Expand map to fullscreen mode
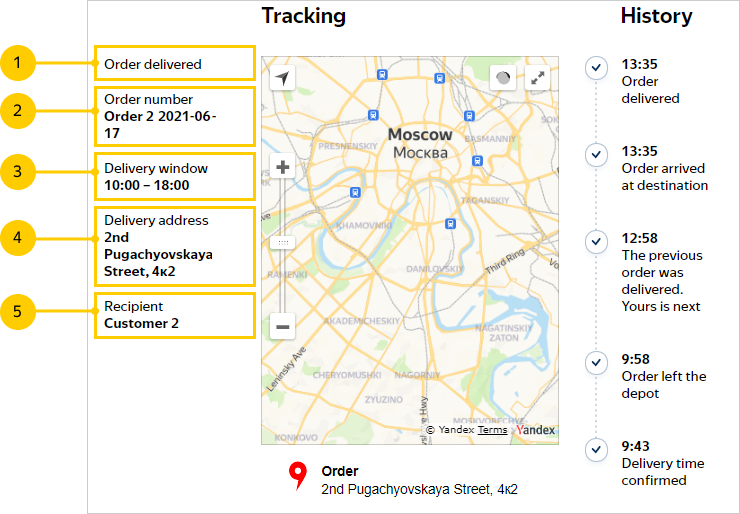 coord(538,78)
